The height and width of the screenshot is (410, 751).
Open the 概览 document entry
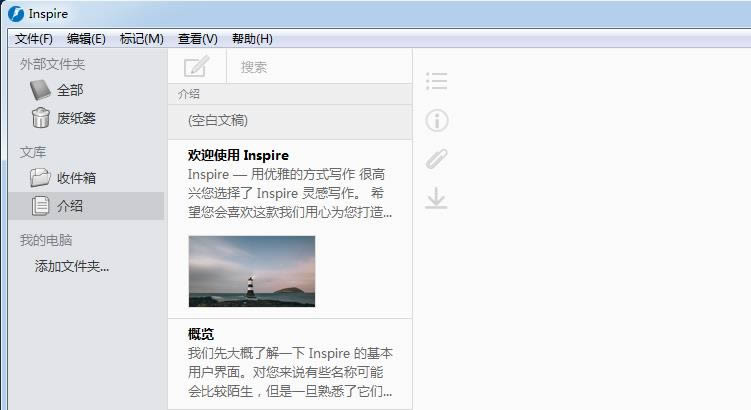pos(290,364)
